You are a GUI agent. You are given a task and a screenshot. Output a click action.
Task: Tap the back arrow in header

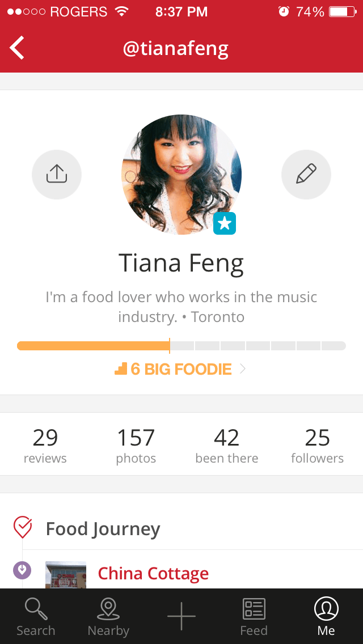(18, 48)
